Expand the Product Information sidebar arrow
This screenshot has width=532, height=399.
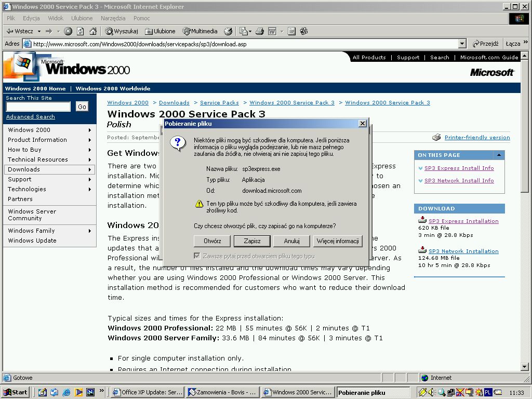[89, 140]
